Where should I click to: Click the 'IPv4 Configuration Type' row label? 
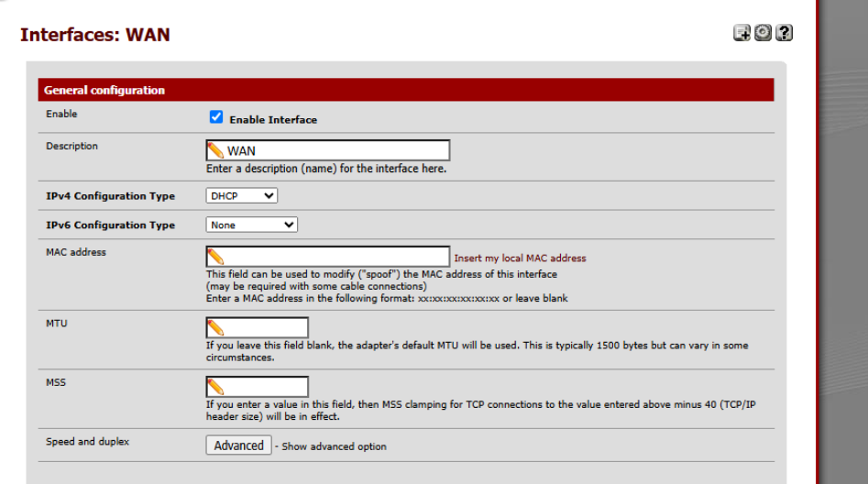coord(110,196)
